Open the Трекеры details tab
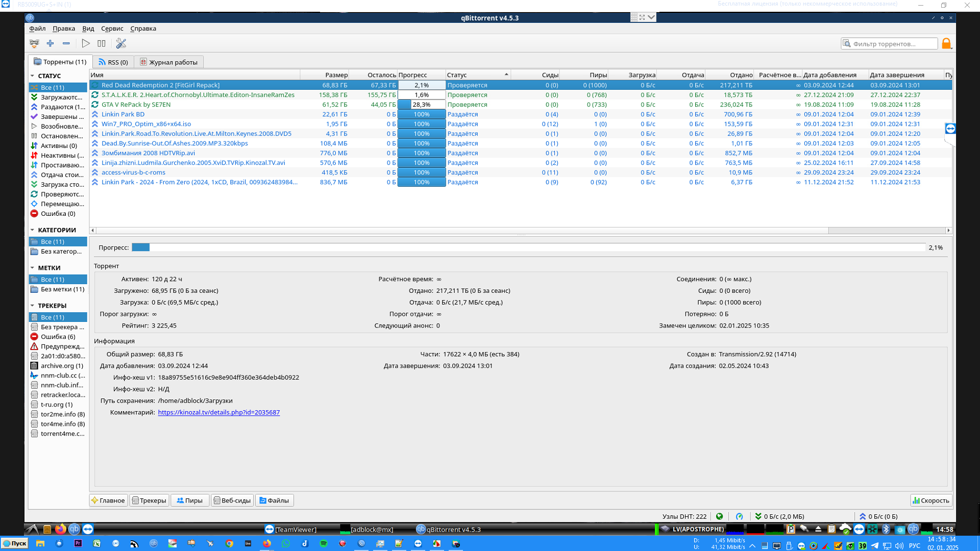Viewport: 980px width, 551px height. click(149, 500)
